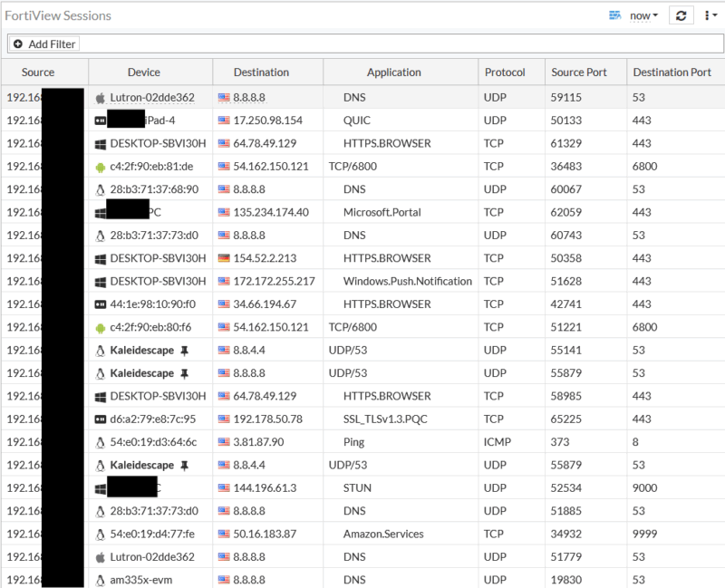This screenshot has height=588, width=725.
Task: Click Android icon beside c4:2f:90:eb:81:de
Action: [100, 167]
